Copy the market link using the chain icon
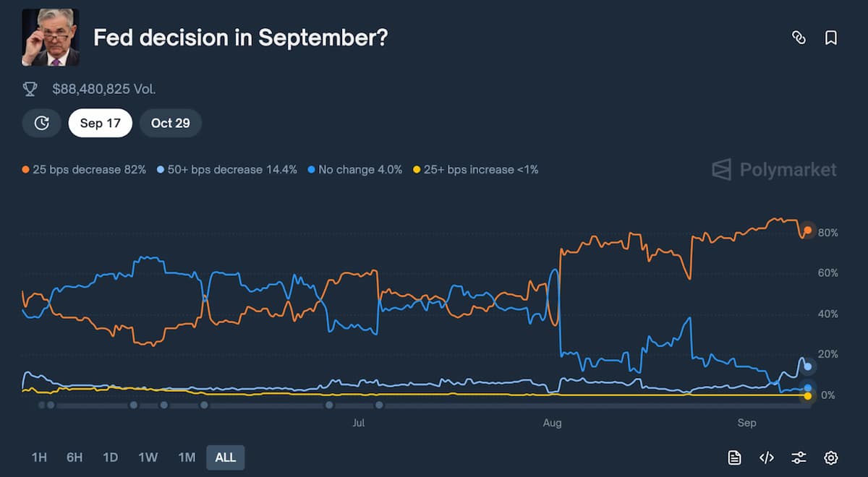868x477 pixels. 799,38
